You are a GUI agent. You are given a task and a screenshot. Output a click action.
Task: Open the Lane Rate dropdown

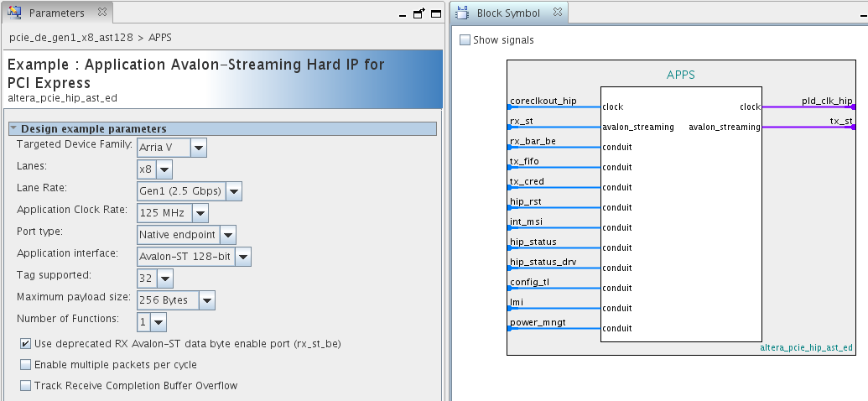coord(234,191)
